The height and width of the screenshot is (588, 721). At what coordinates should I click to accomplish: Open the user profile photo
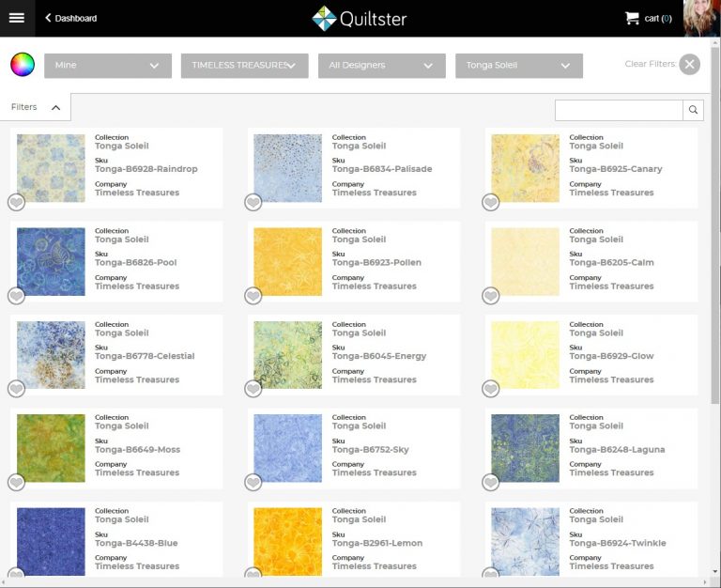click(x=701, y=19)
